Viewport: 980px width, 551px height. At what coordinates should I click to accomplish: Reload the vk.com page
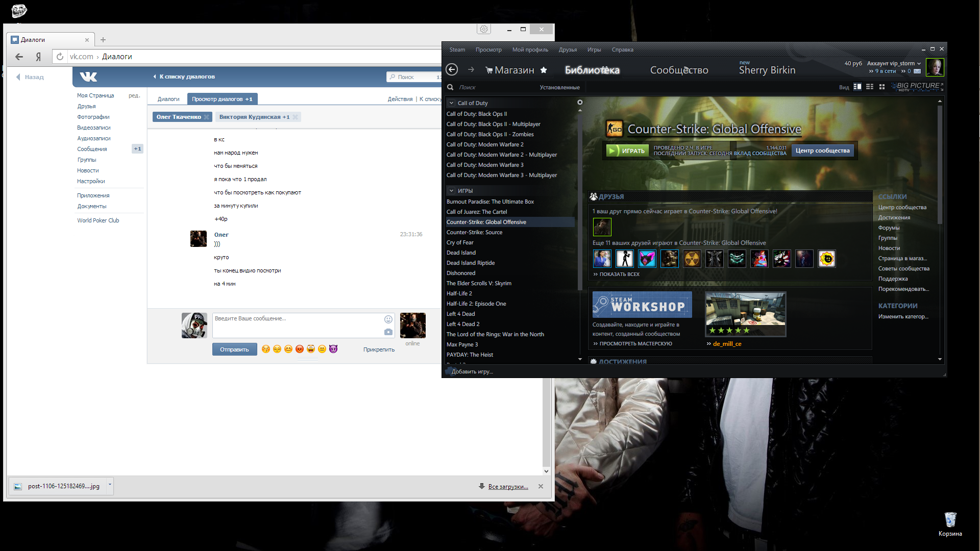click(x=60, y=57)
